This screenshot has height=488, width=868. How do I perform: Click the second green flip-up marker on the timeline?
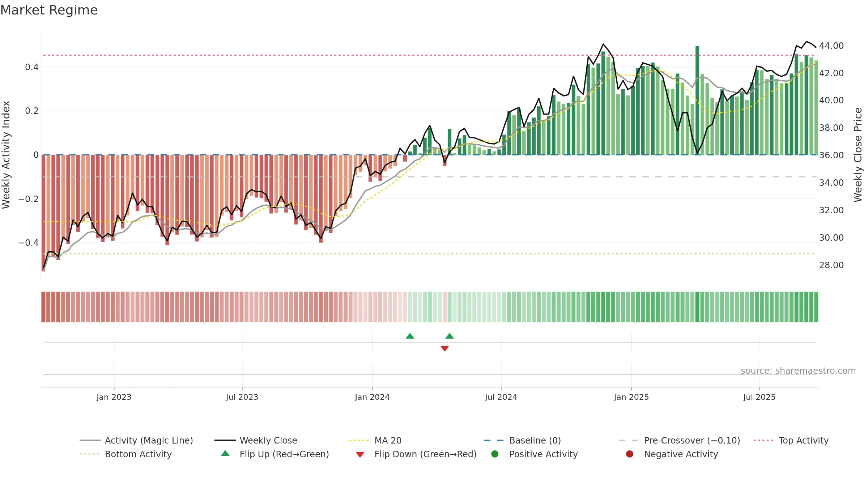[x=450, y=336]
